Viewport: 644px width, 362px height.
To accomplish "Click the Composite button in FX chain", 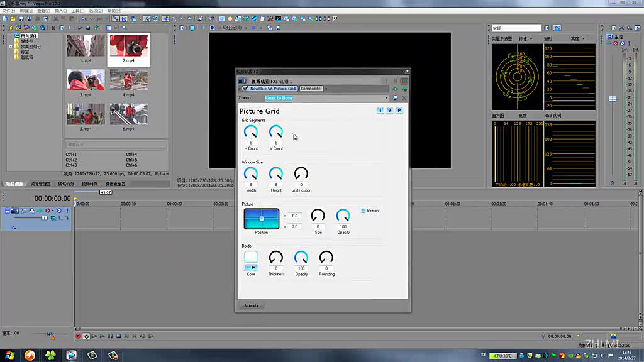I will pyautogui.click(x=311, y=89).
